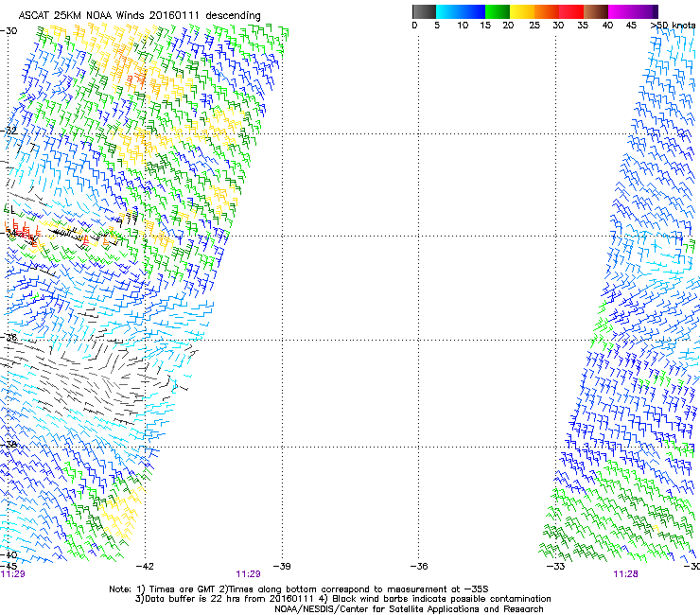
Task: Click the '35' legend tick label
Action: point(583,26)
